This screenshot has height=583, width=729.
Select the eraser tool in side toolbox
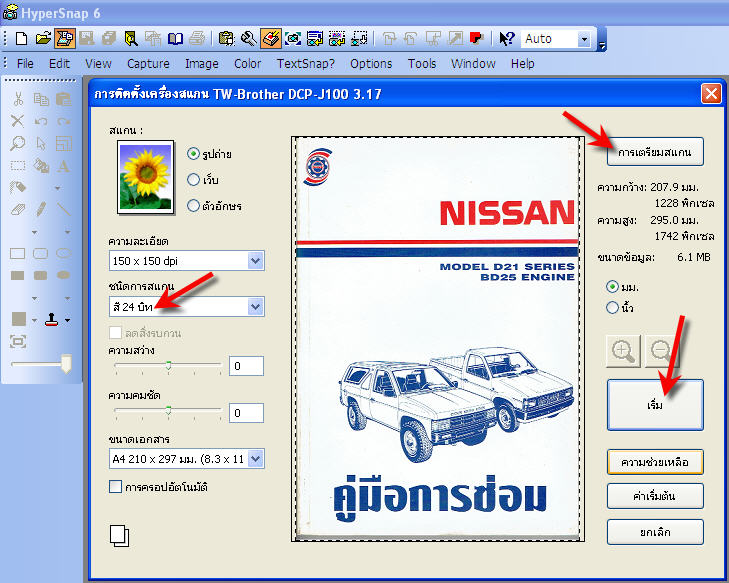[18, 210]
